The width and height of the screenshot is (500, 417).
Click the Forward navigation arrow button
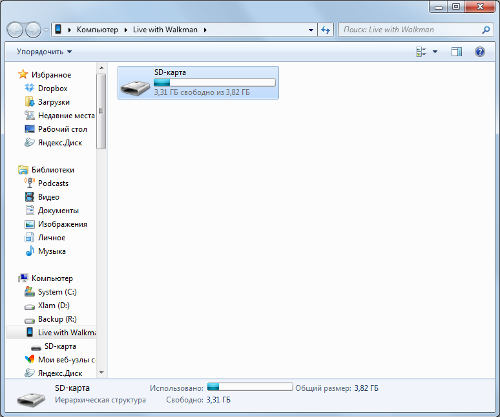click(33, 30)
